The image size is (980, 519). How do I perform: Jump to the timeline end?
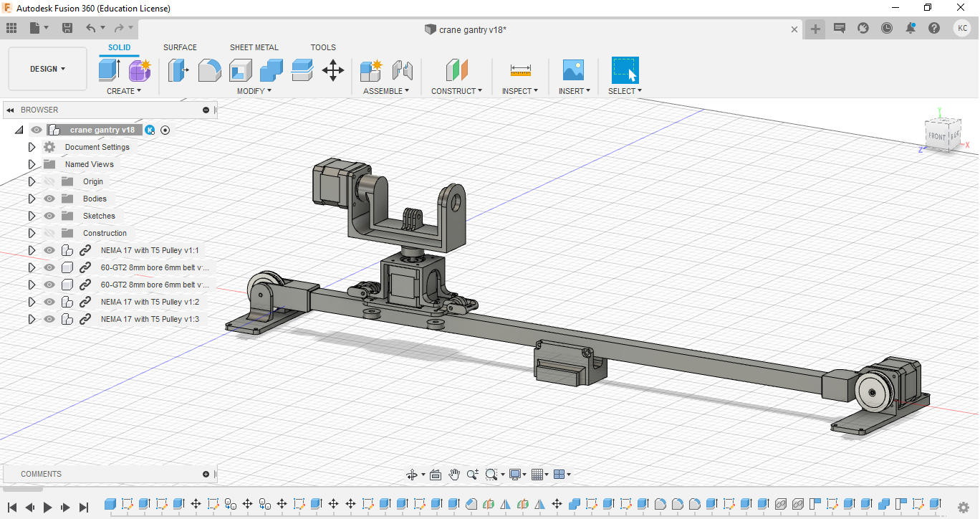click(x=83, y=507)
